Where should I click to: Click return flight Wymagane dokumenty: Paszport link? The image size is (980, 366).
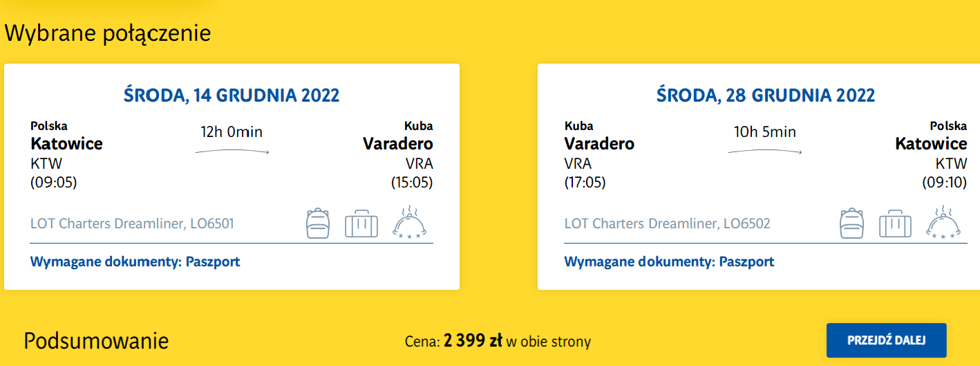[x=669, y=262]
